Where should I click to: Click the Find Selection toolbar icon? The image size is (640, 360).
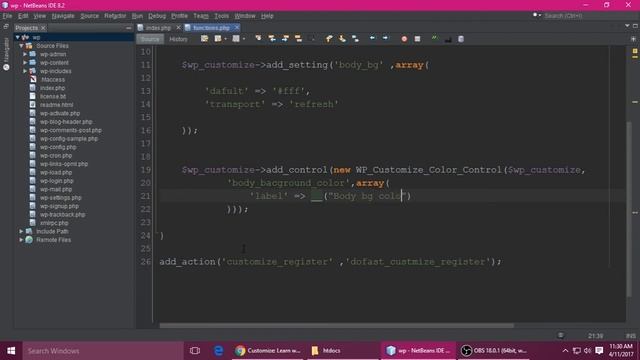pyautogui.click(x=258, y=39)
